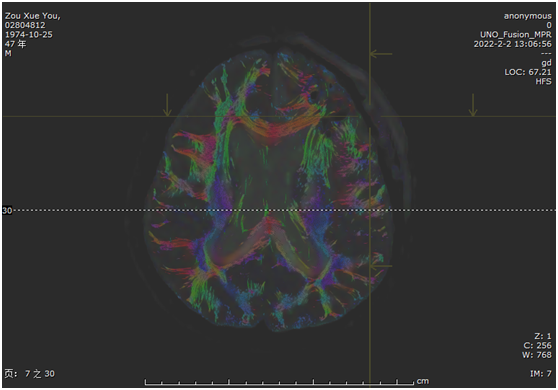Viewport: 558px width, 390px height.
Task: Click the LOC: 67.21 slice location text
Action: coord(528,72)
